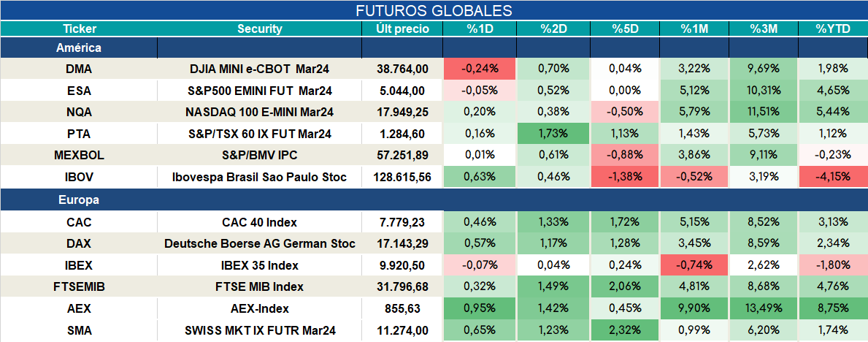This screenshot has width=868, height=342.
Task: Click the S&P500 EMINI FUT Mar24 security
Action: point(260,91)
